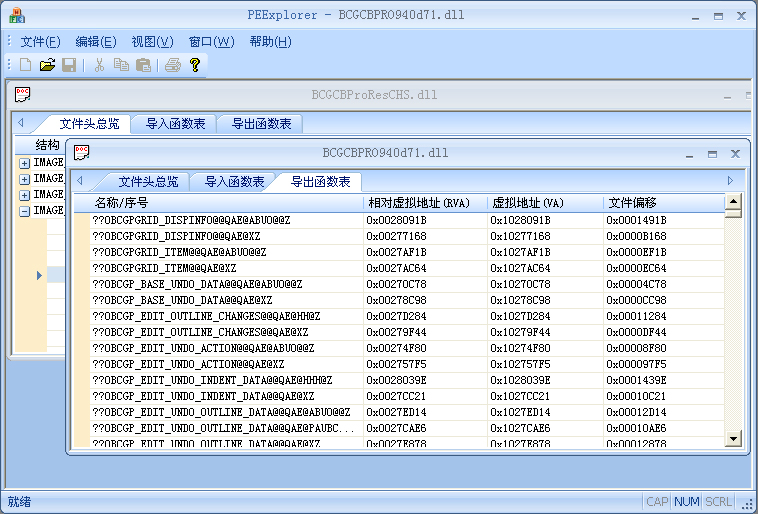Viewport: 758px width, 514px height.
Task: Select row ??0BCGP_EDIT_OUTLINE_CHANGES@@QAE@HH@Z
Action: pos(407,316)
